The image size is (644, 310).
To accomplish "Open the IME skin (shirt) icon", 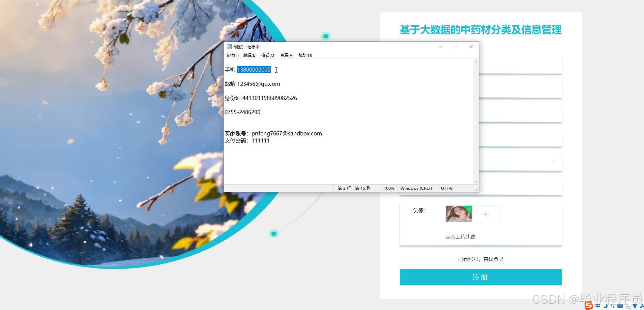I will tap(635, 306).
